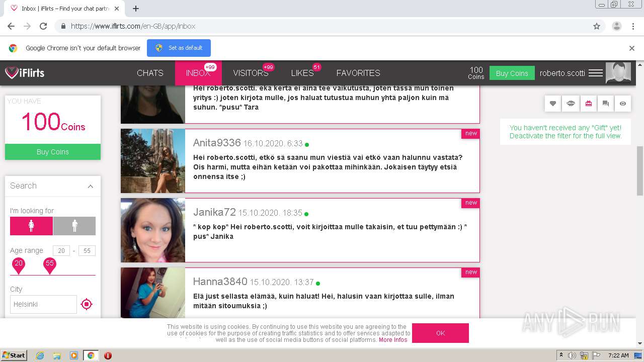
Task: Filter notifications by visitors eye icon
Action: 623,104
